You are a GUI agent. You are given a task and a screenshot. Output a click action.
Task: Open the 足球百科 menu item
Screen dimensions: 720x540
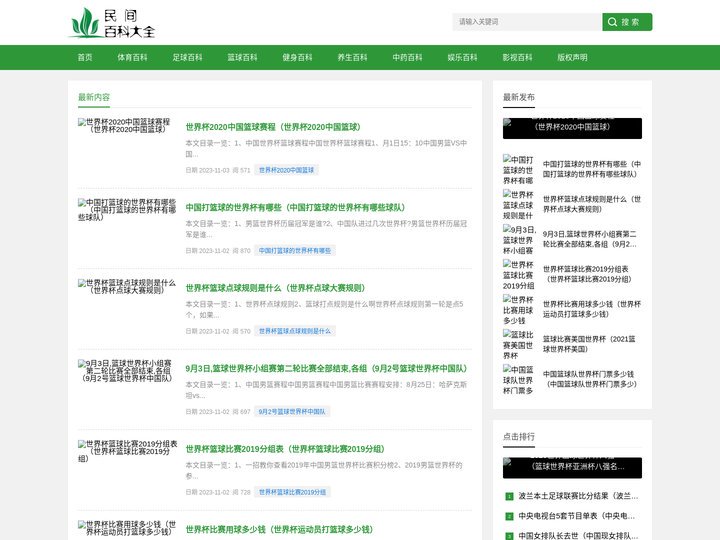click(187, 57)
